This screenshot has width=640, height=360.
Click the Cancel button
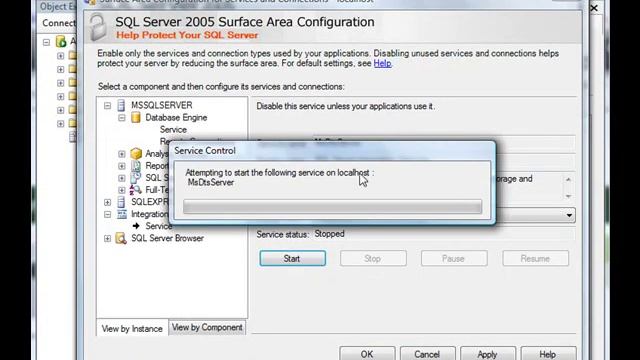[427, 354]
